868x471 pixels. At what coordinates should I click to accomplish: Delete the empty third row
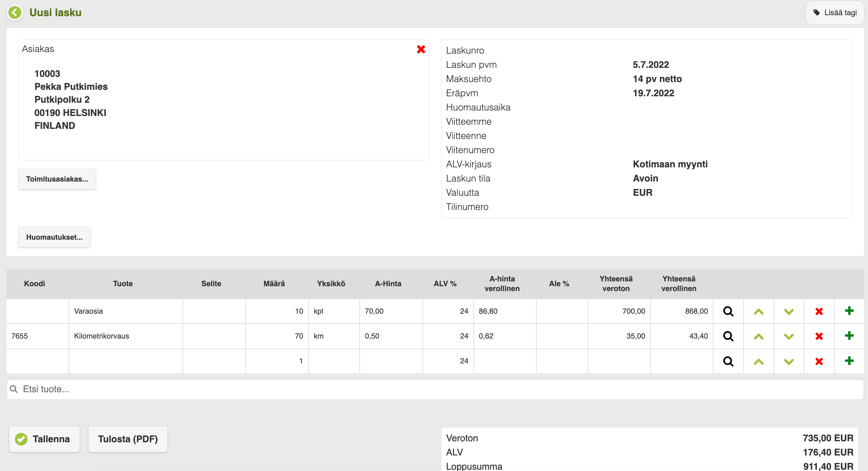tap(819, 361)
